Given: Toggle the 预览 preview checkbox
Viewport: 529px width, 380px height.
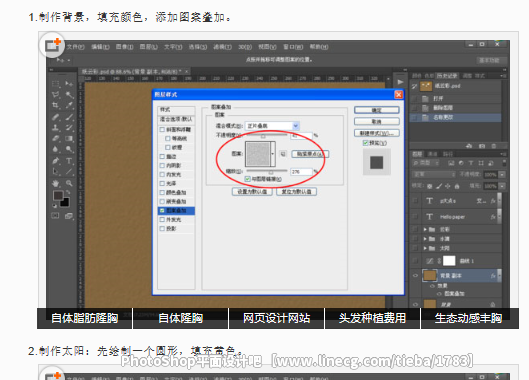Looking at the screenshot, I should (x=365, y=143).
